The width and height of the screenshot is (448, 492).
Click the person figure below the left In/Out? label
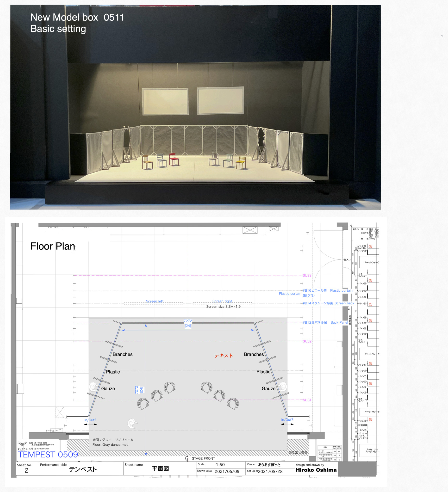pyautogui.click(x=132, y=423)
